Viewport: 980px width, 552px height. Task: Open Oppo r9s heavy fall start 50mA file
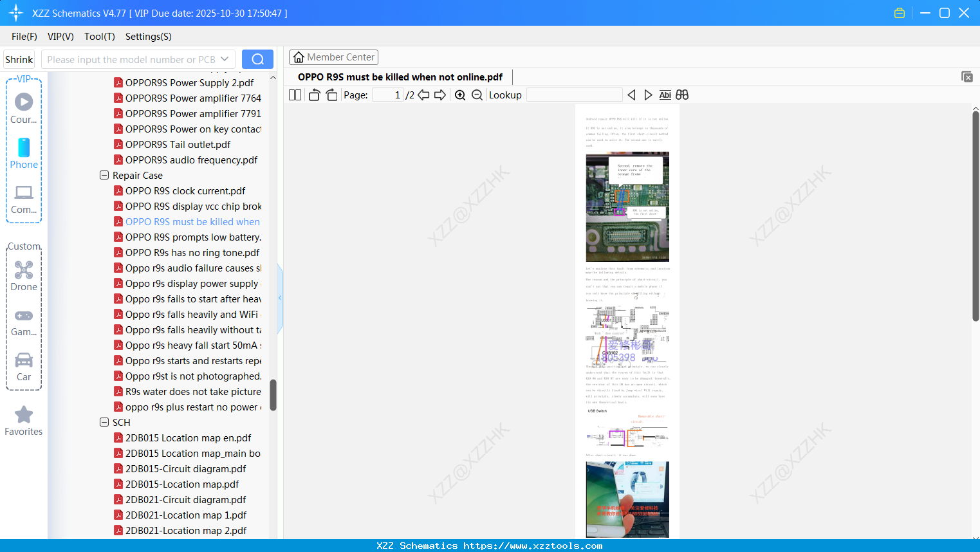193,345
